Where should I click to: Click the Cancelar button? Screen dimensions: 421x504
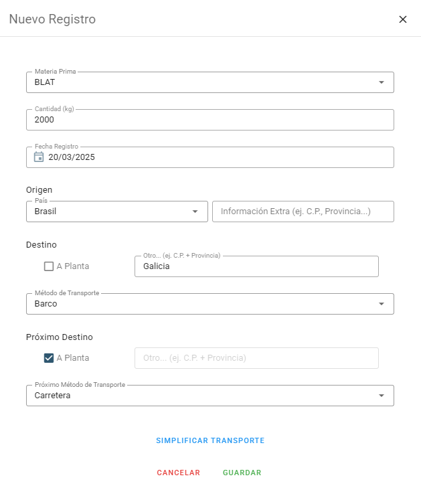(x=179, y=473)
